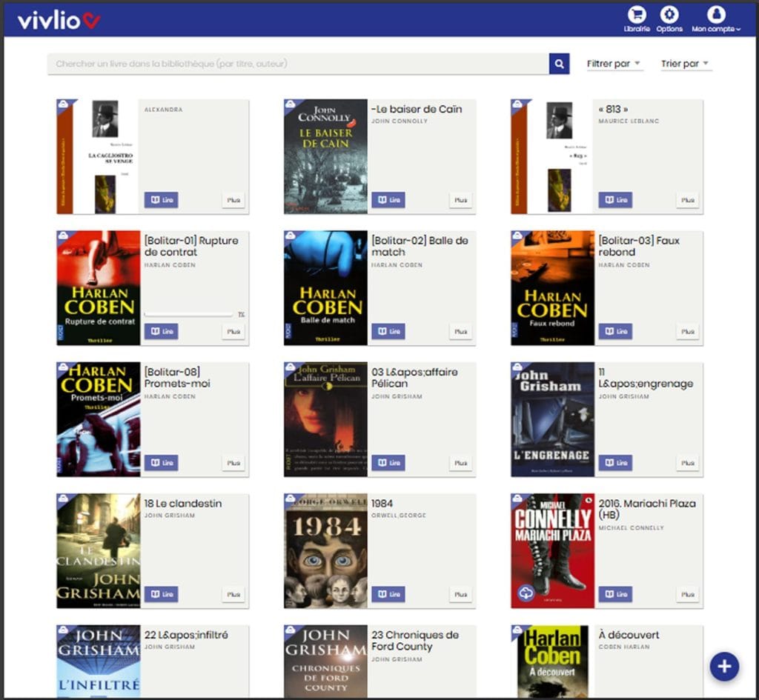
Task: Click the cloud badge on Le baiser de Caïn
Action: click(x=290, y=104)
